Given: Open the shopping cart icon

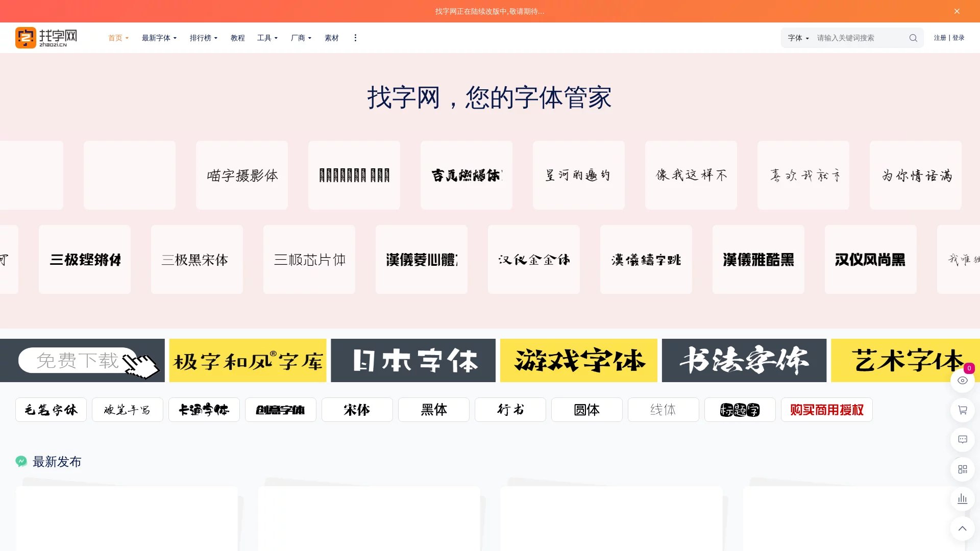Looking at the screenshot, I should 963,410.
